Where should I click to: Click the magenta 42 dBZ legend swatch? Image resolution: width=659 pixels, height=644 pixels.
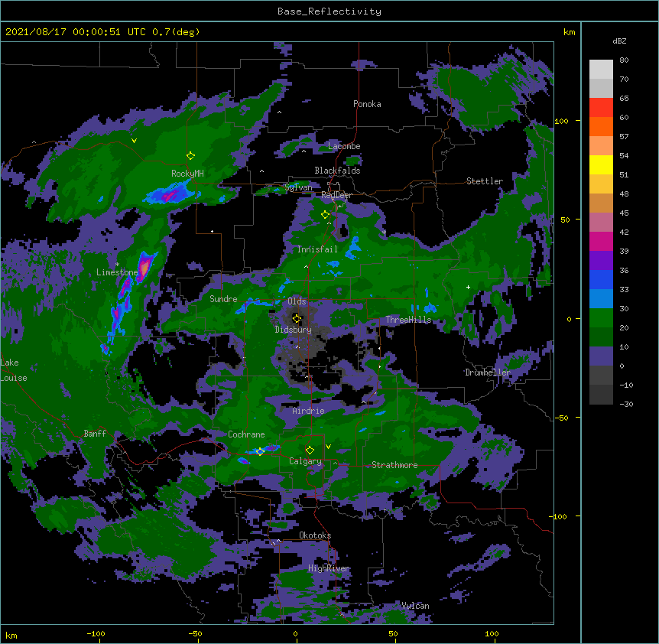(x=601, y=241)
